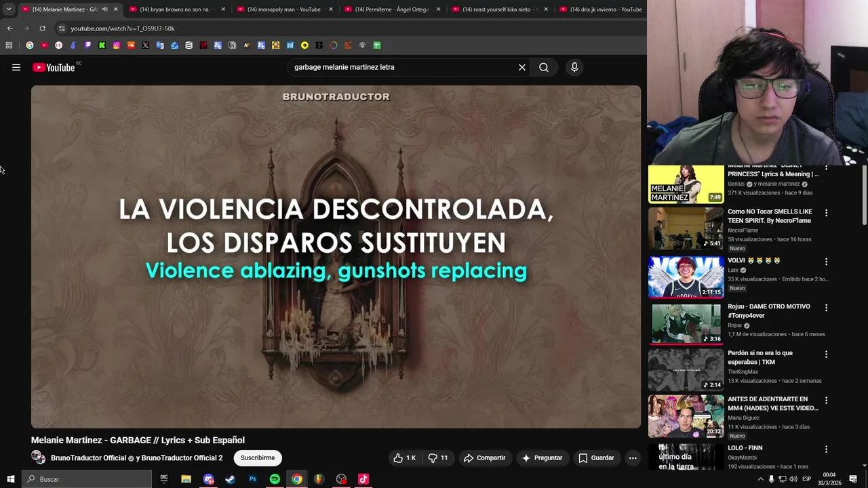This screenshot has height=488, width=868.
Task: Open the Kick bookmark icon
Action: [x=102, y=45]
